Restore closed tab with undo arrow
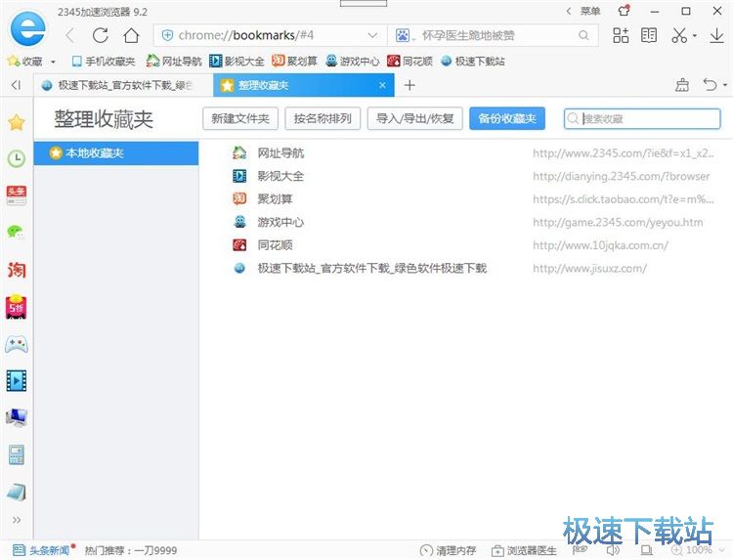The width and height of the screenshot is (733, 560). 710,85
